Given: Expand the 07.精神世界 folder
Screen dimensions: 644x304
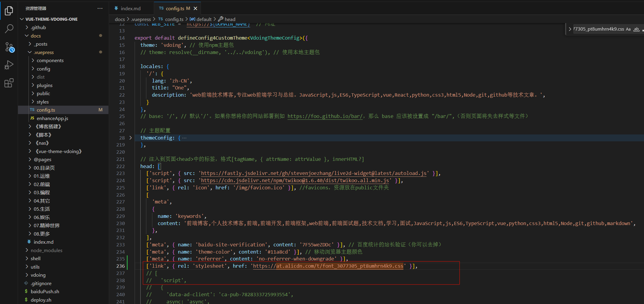Looking at the screenshot, I should pos(30,225).
